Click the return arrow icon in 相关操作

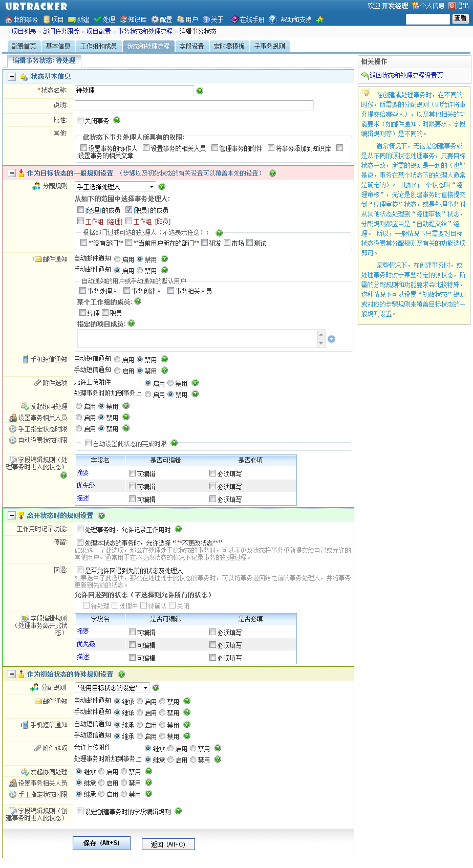point(365,75)
